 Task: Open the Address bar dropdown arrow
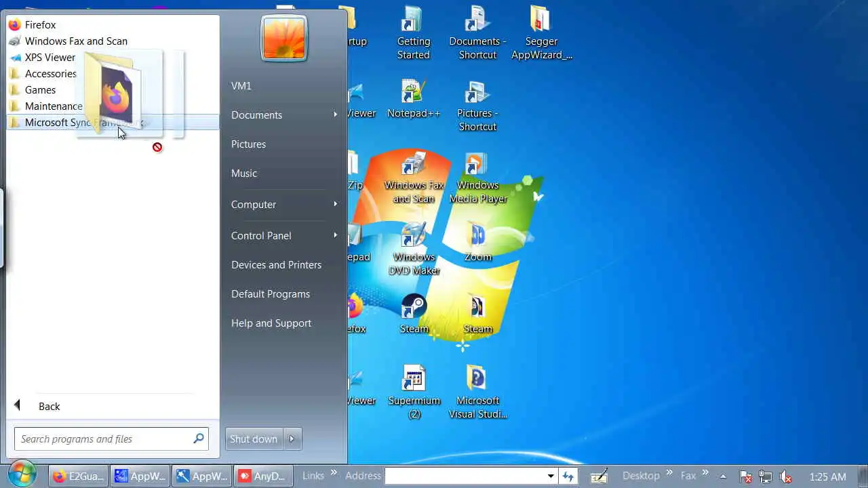click(x=551, y=476)
